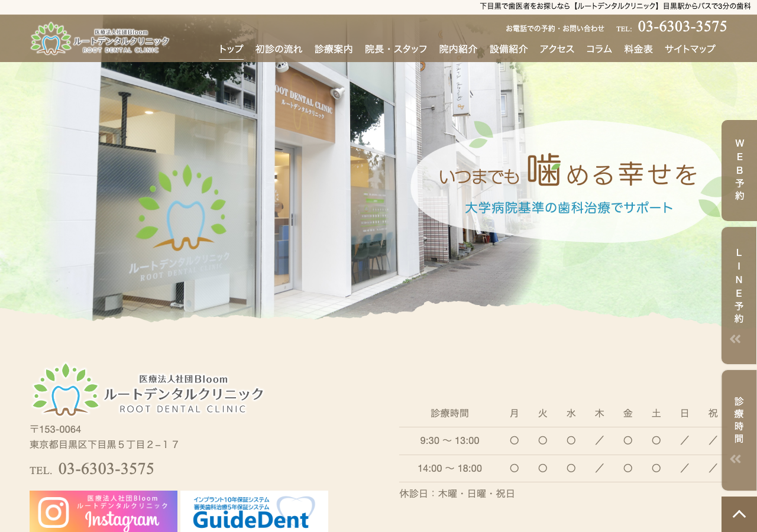Open the 診療案内 menu item

pyautogui.click(x=334, y=49)
